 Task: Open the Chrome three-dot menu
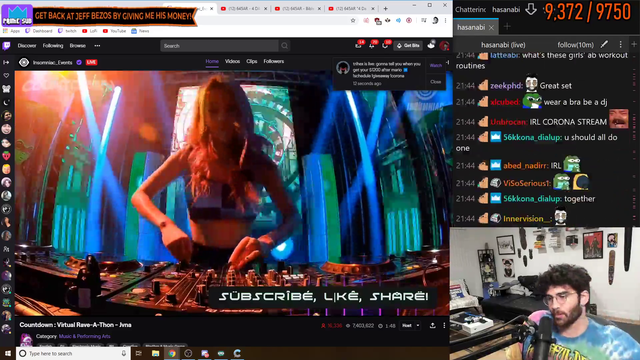tap(446, 20)
